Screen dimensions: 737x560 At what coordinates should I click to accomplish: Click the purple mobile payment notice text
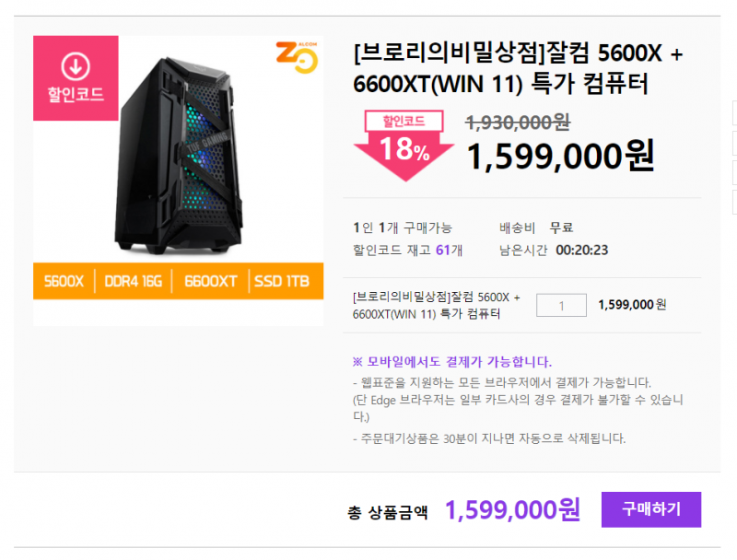[x=451, y=362]
